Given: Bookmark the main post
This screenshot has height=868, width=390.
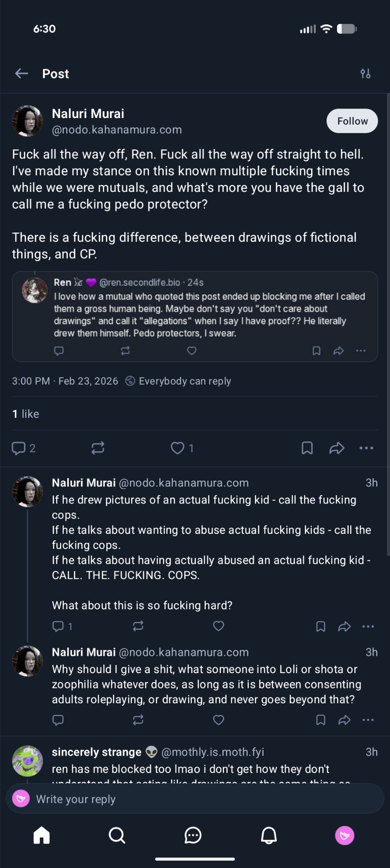Looking at the screenshot, I should 307,448.
